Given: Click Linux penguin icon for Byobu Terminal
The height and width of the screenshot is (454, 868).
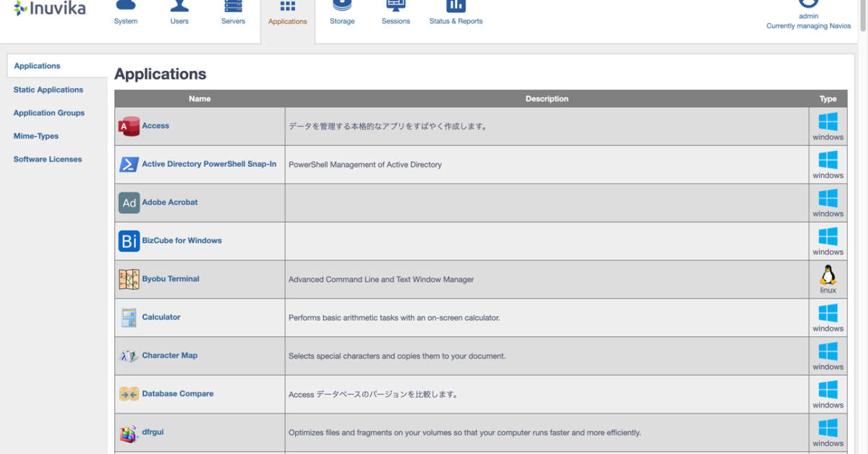Looking at the screenshot, I should (x=827, y=275).
